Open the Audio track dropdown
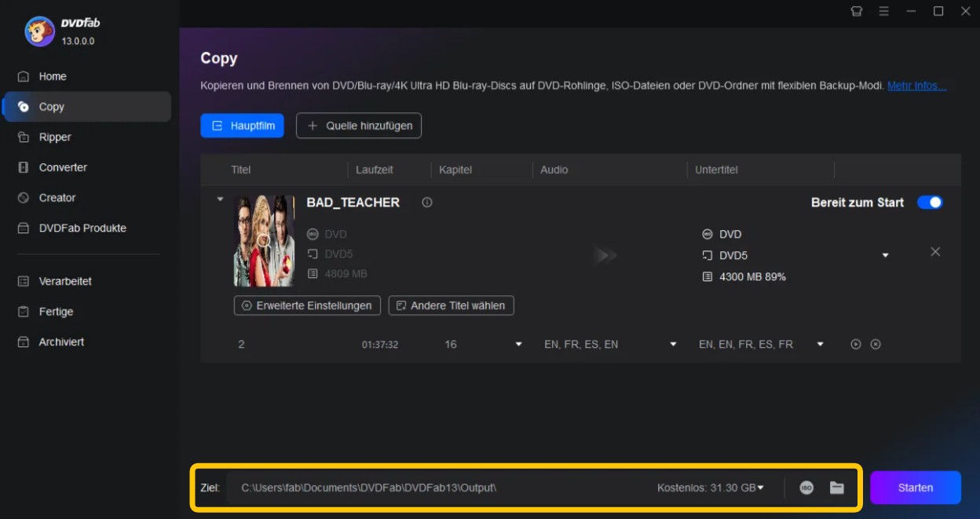The image size is (980, 519). click(x=674, y=345)
